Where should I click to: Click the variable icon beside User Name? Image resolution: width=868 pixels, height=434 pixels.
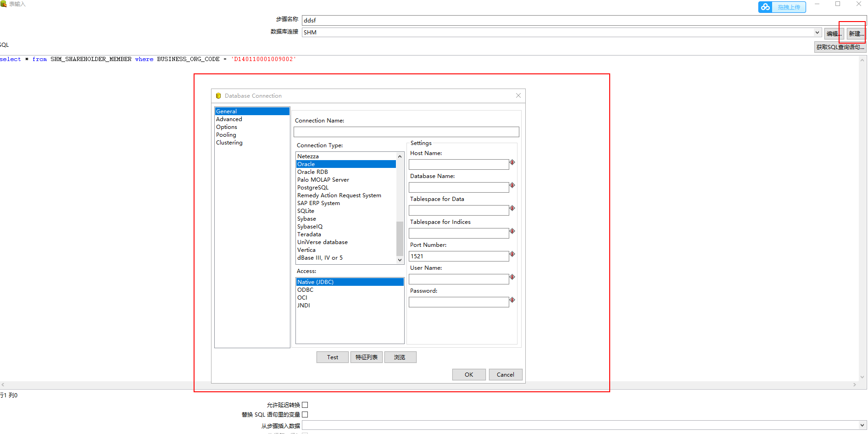[512, 277]
